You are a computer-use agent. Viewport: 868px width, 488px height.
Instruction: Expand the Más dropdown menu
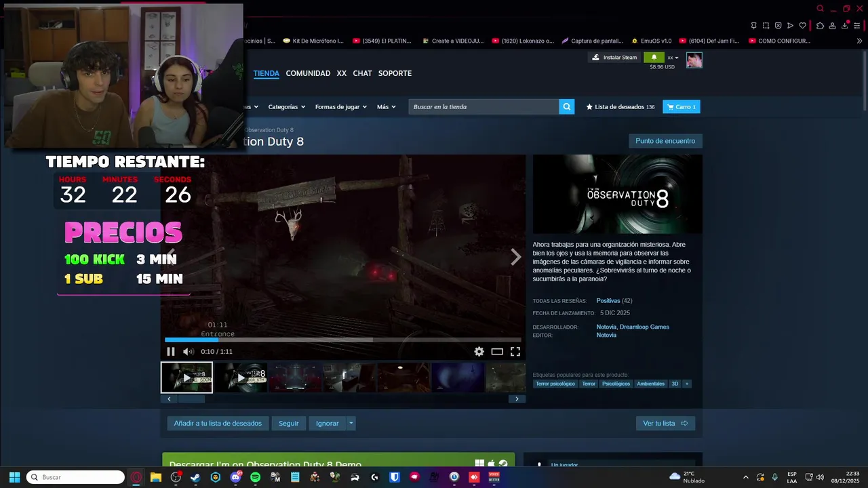[386, 106]
